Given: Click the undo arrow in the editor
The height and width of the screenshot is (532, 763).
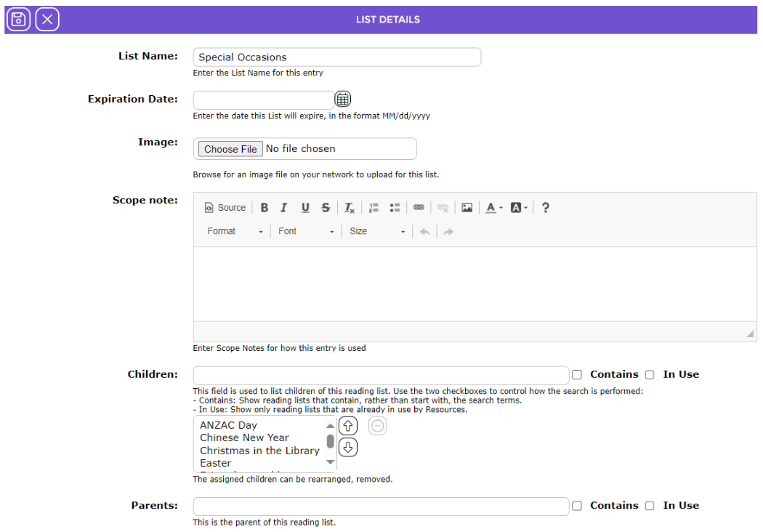Looking at the screenshot, I should [x=425, y=232].
